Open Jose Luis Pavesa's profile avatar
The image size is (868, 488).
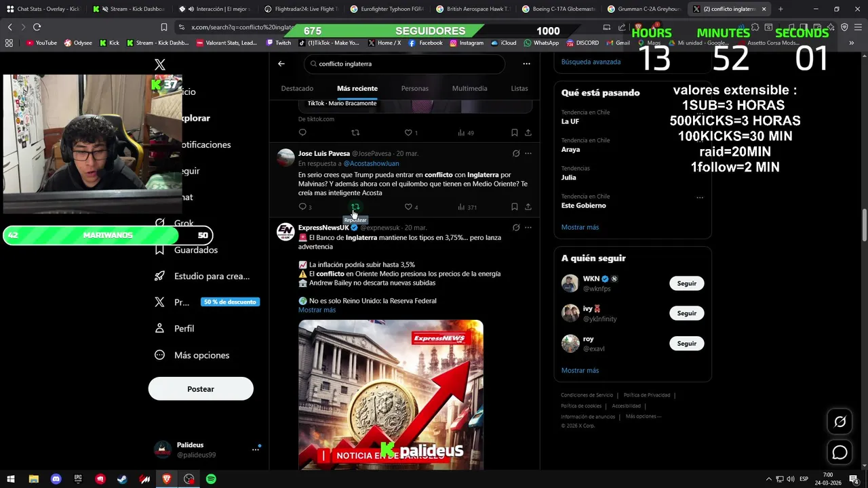tap(285, 158)
